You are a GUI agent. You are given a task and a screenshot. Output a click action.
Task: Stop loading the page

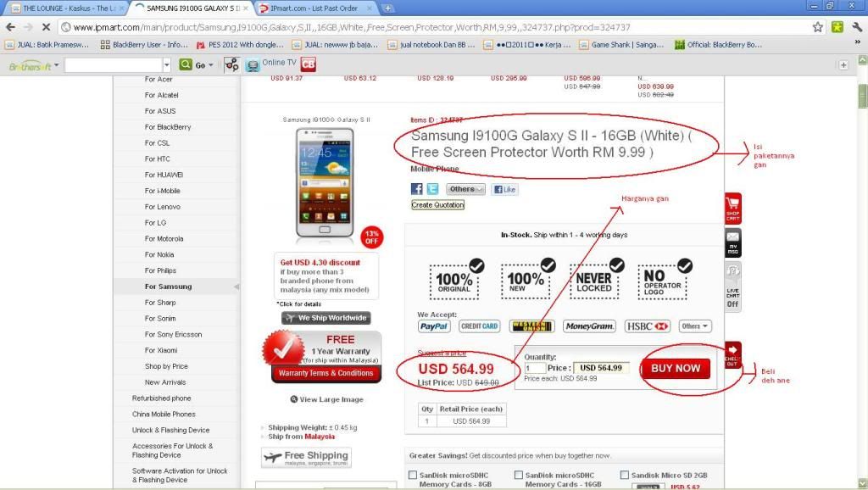click(x=46, y=27)
